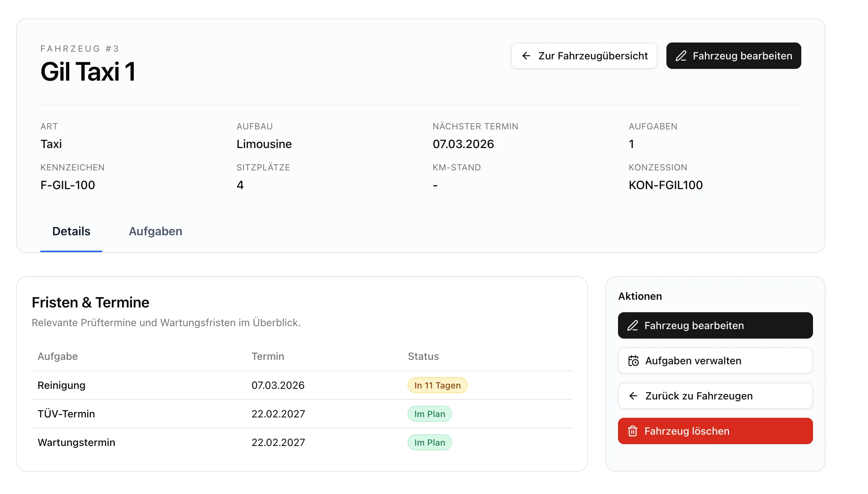This screenshot has width=868, height=494.
Task: Click the Im Plan badge for TÜV-Termin
Action: click(430, 414)
